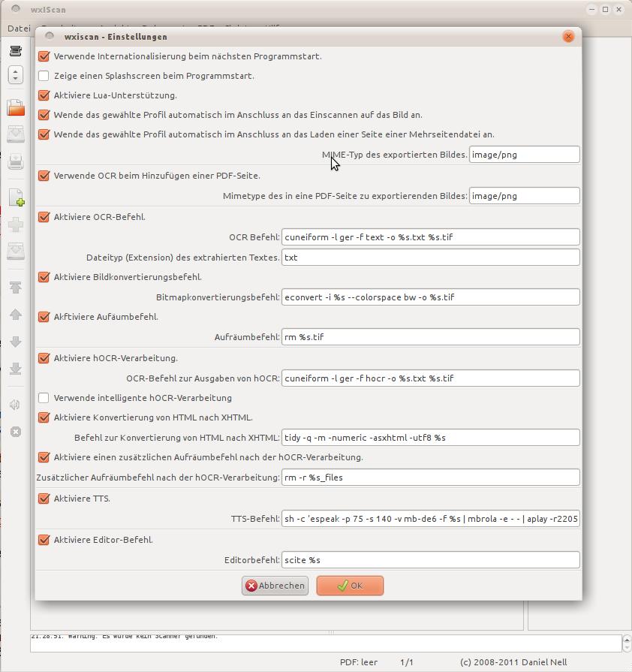Click the MIME-Typ des exportierten Bildes field
Viewport: 632px width, 672px height.
pyautogui.click(x=525, y=154)
